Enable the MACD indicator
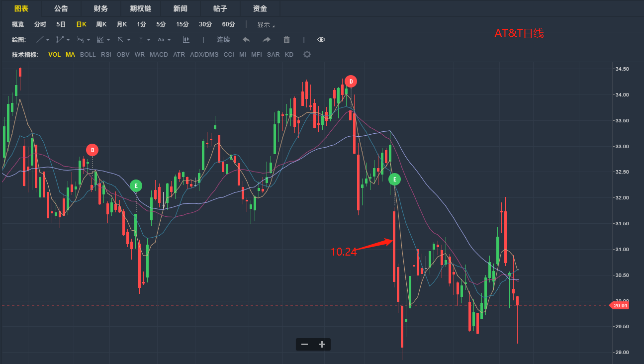 pyautogui.click(x=159, y=54)
